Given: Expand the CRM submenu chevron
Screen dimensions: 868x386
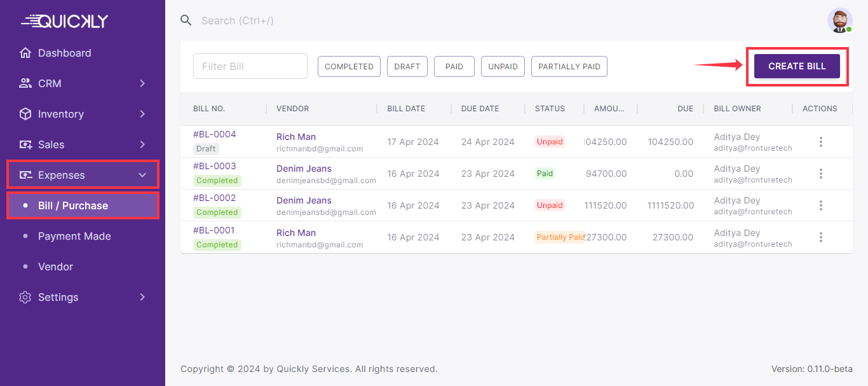Looking at the screenshot, I should click(x=142, y=83).
